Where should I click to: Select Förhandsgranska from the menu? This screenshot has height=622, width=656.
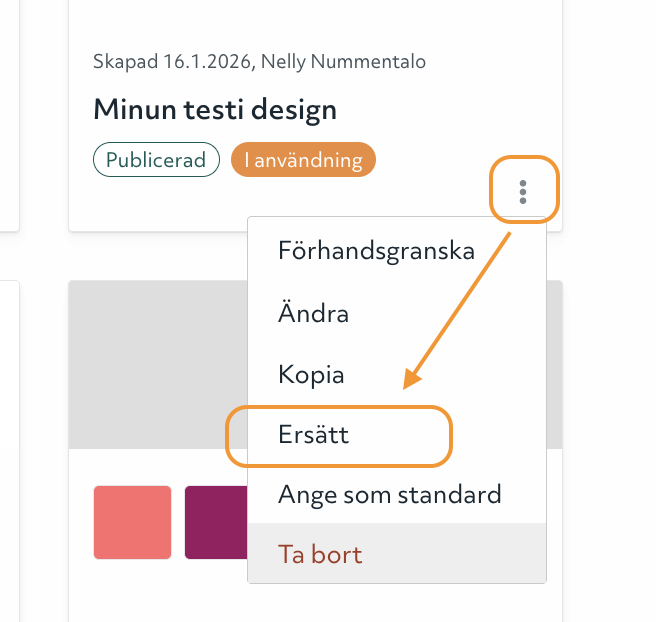tap(376, 251)
